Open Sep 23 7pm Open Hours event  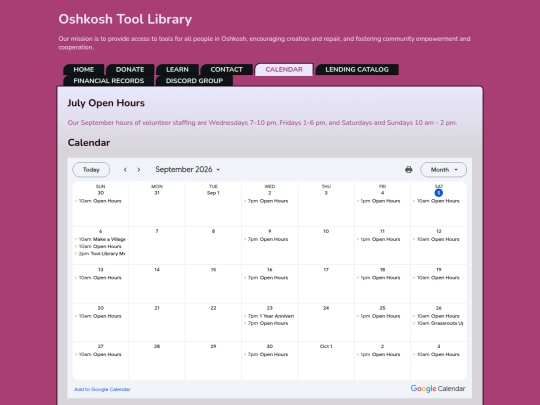pyautogui.click(x=268, y=323)
